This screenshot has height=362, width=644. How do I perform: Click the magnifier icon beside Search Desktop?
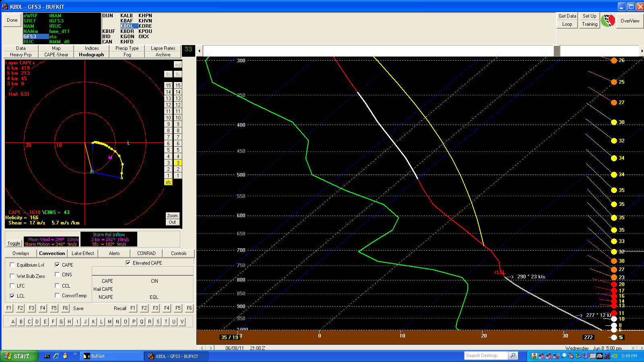[x=513, y=356]
